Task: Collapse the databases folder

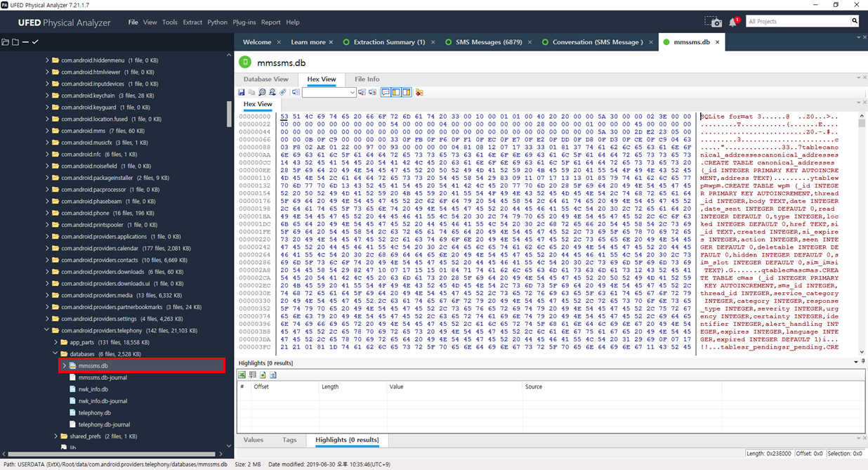Action: pyautogui.click(x=55, y=354)
